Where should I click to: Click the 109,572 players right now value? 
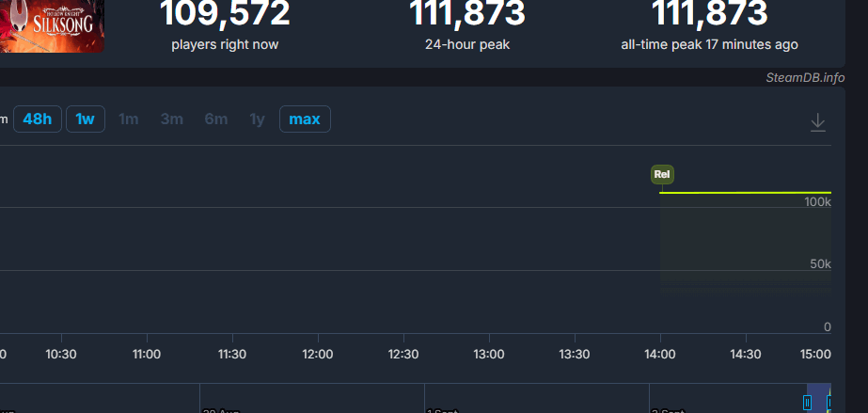225,13
